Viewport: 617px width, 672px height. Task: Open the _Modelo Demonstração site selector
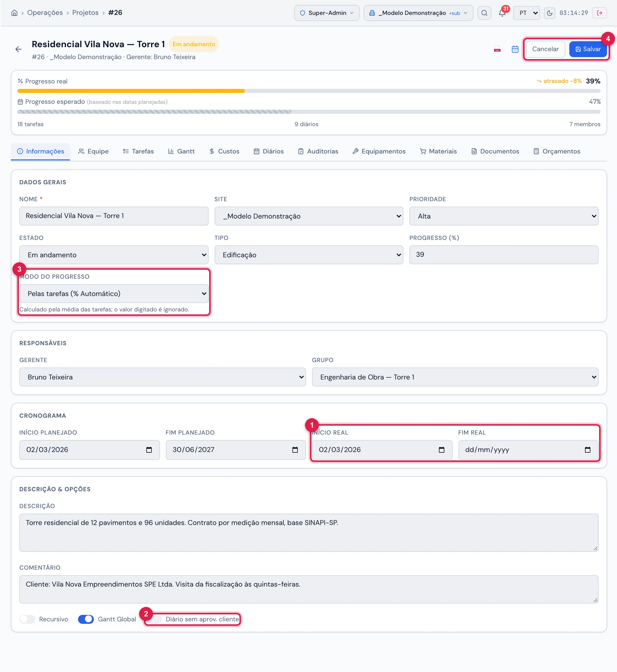(418, 13)
